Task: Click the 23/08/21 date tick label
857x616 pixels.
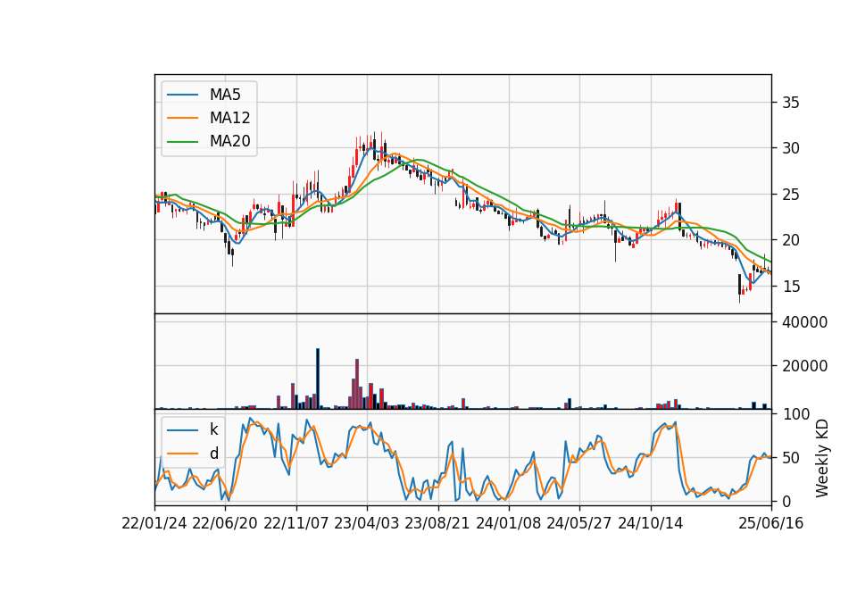Action: [437, 524]
